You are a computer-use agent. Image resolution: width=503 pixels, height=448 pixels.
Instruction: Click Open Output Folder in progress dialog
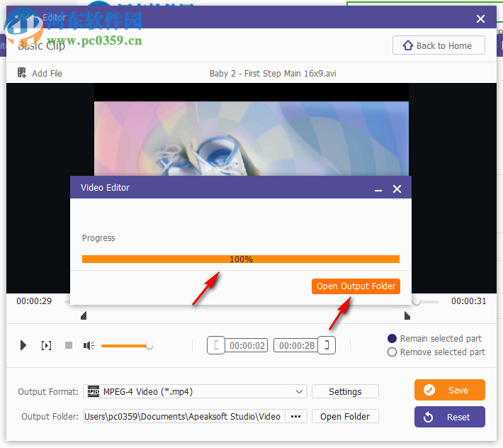click(x=356, y=286)
